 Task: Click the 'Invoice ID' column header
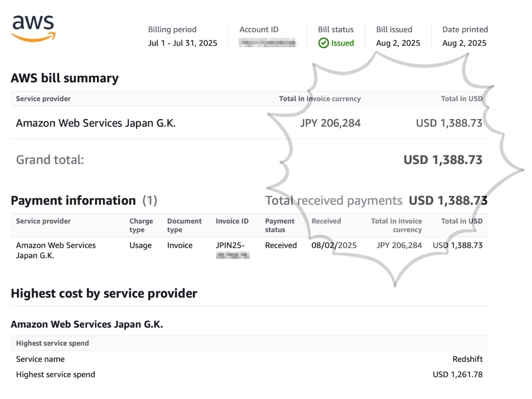tap(232, 221)
